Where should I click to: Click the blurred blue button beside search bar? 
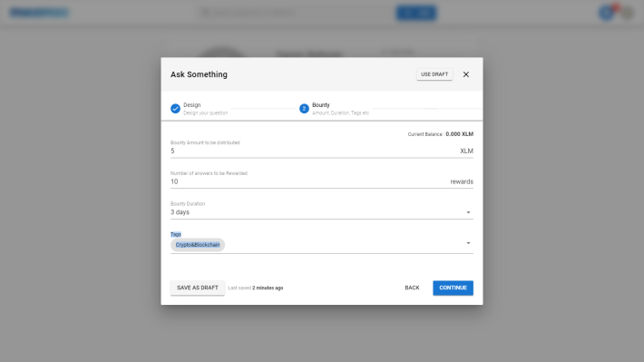point(416,13)
